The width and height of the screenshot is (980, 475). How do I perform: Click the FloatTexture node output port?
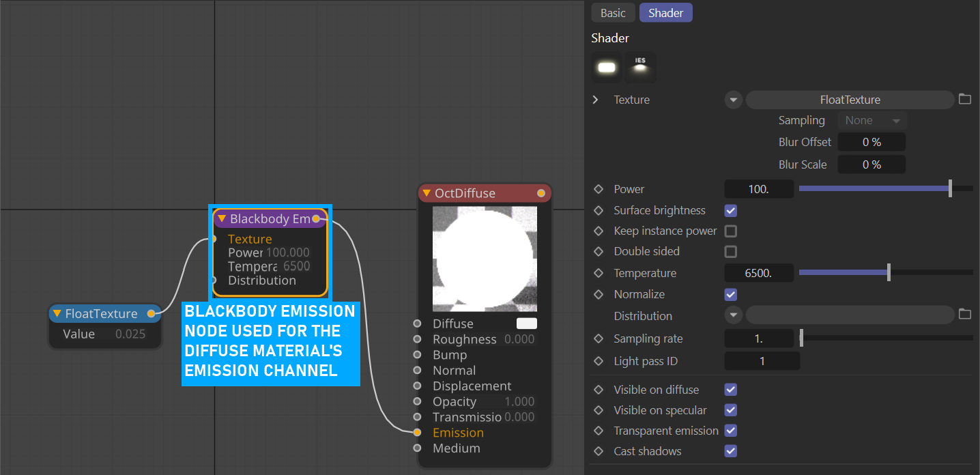tap(151, 313)
